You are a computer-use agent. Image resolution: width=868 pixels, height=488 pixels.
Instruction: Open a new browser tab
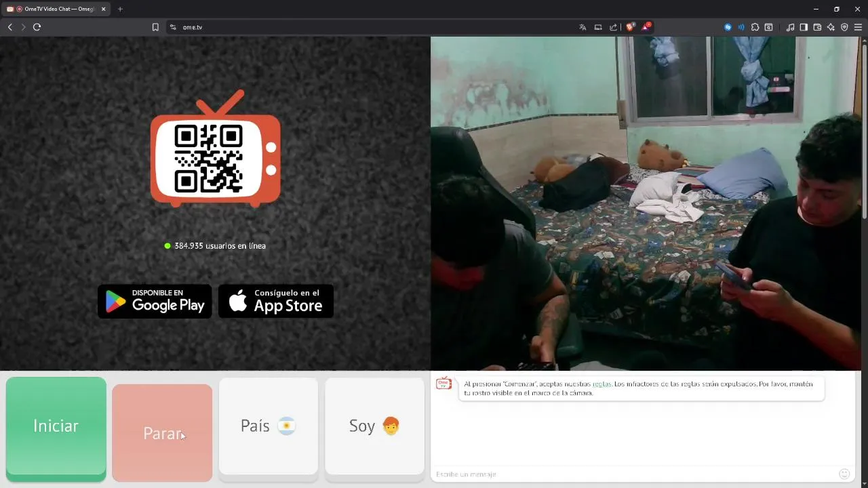pos(120,9)
